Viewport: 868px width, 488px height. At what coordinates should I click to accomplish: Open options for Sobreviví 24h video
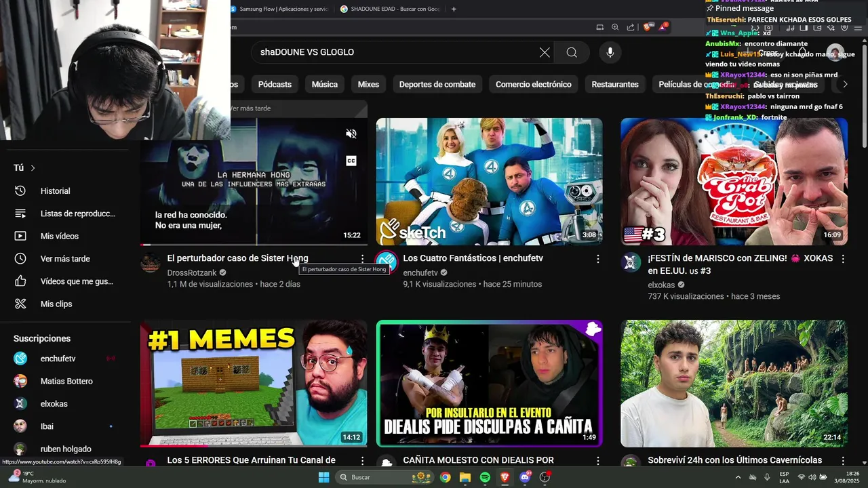point(843,461)
